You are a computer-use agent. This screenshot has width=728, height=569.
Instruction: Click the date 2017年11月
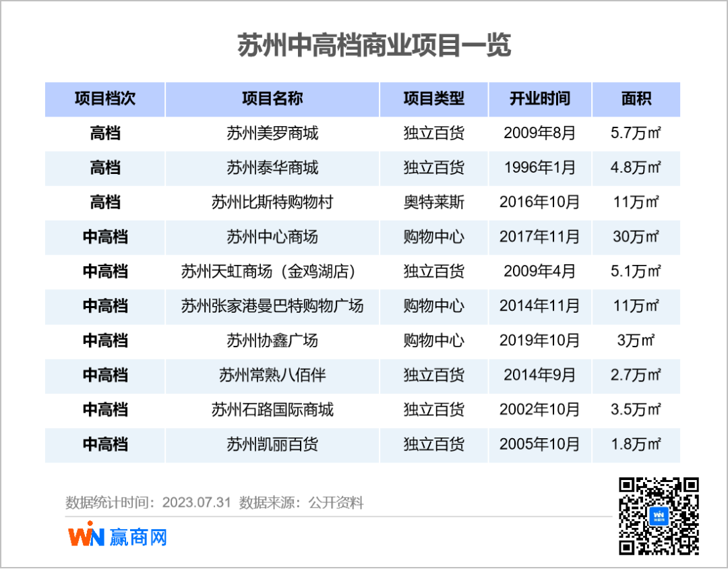click(539, 237)
